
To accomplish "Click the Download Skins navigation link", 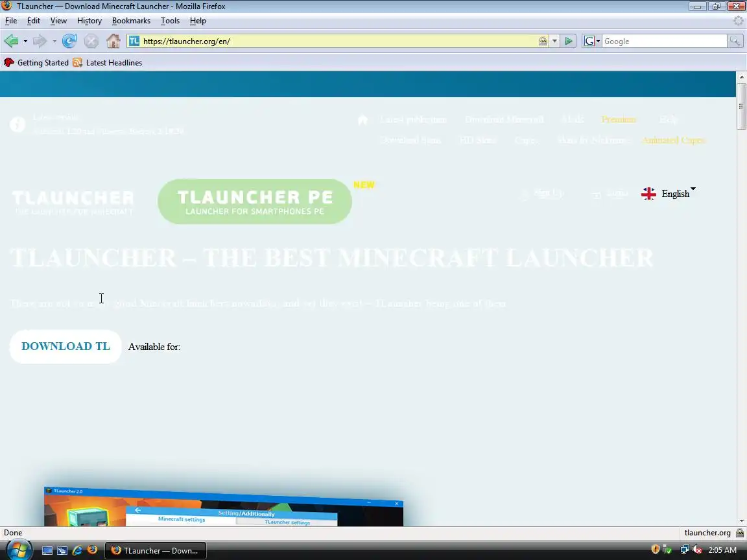I will 410,140.
